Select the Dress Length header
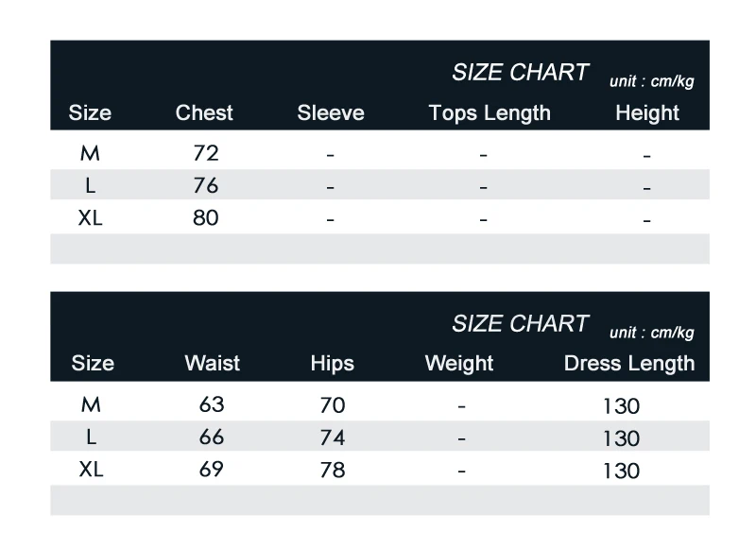756x549 pixels. click(629, 364)
